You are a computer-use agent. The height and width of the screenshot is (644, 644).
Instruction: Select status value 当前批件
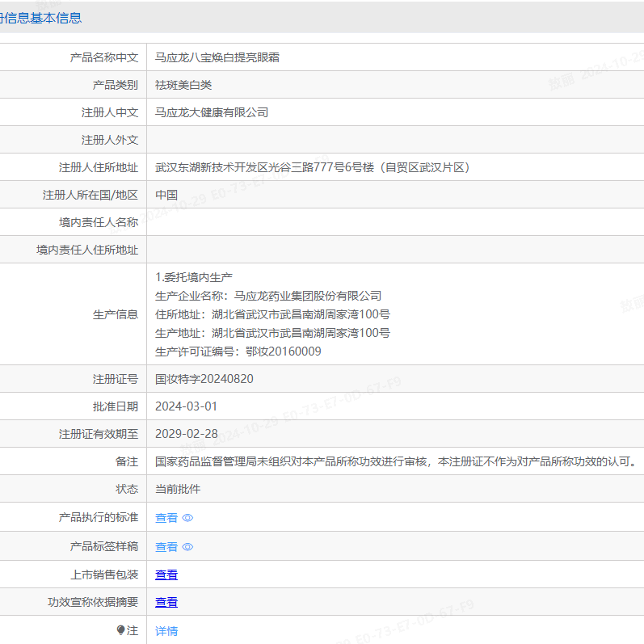pos(178,489)
